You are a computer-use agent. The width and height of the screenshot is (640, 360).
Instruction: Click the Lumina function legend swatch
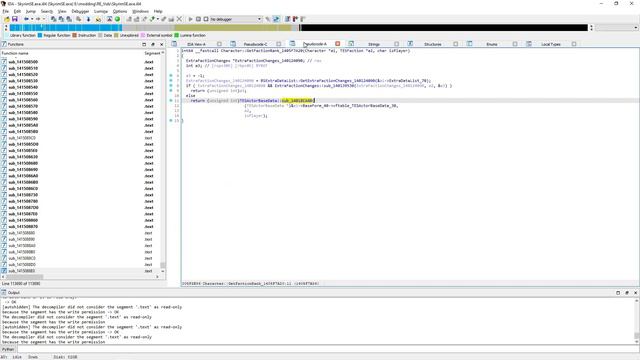(177, 36)
